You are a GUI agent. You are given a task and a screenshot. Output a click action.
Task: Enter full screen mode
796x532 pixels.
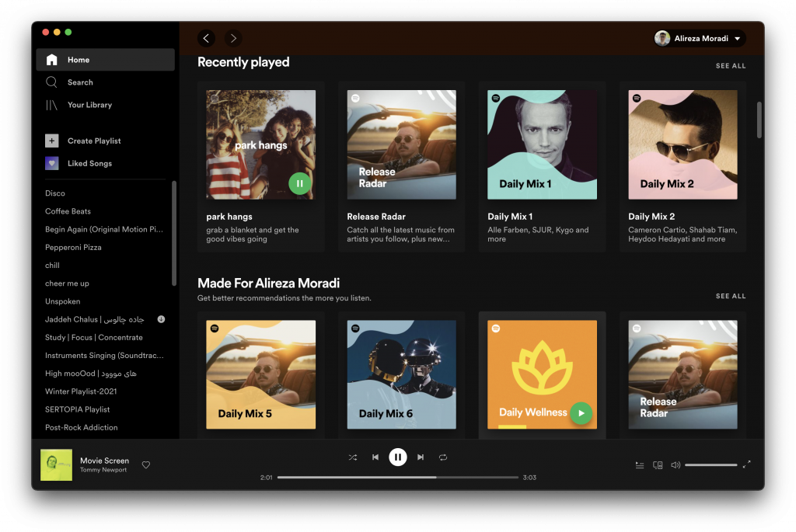click(746, 464)
